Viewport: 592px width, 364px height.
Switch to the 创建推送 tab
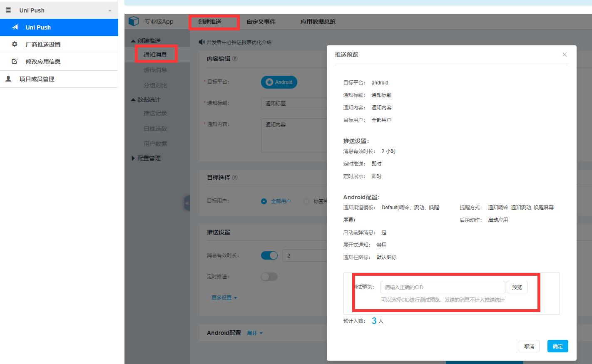tap(210, 22)
